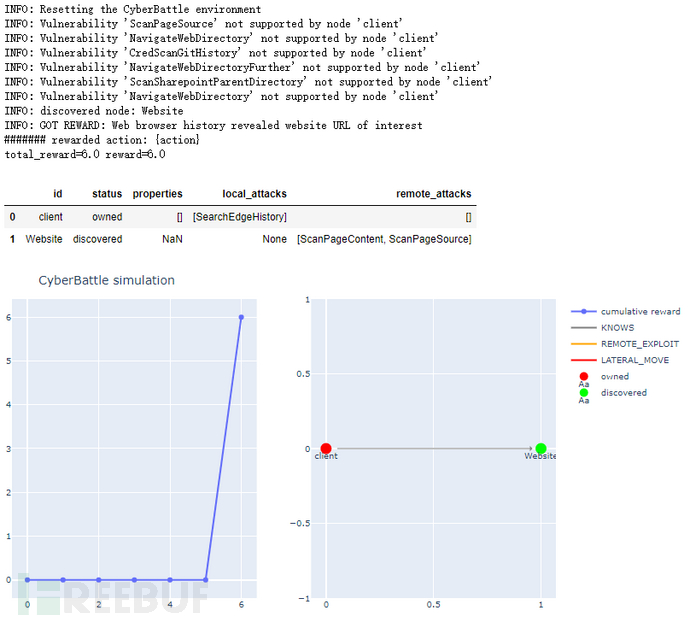Select the green Website node in graph

click(x=541, y=449)
